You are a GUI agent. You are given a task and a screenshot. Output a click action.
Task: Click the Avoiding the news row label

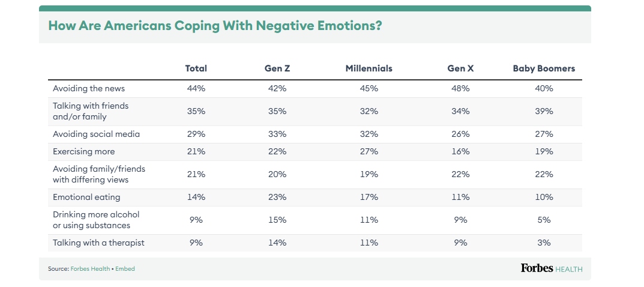[88, 88]
